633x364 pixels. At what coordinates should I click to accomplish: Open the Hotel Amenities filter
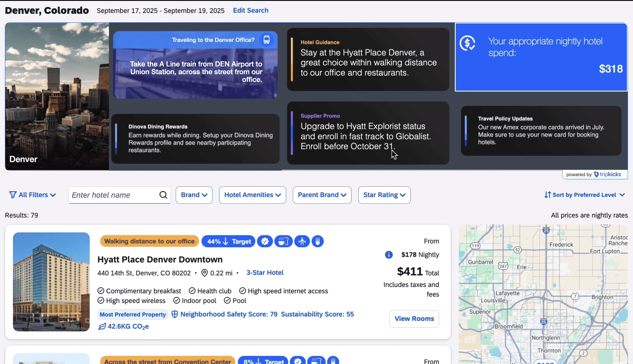[x=252, y=195]
